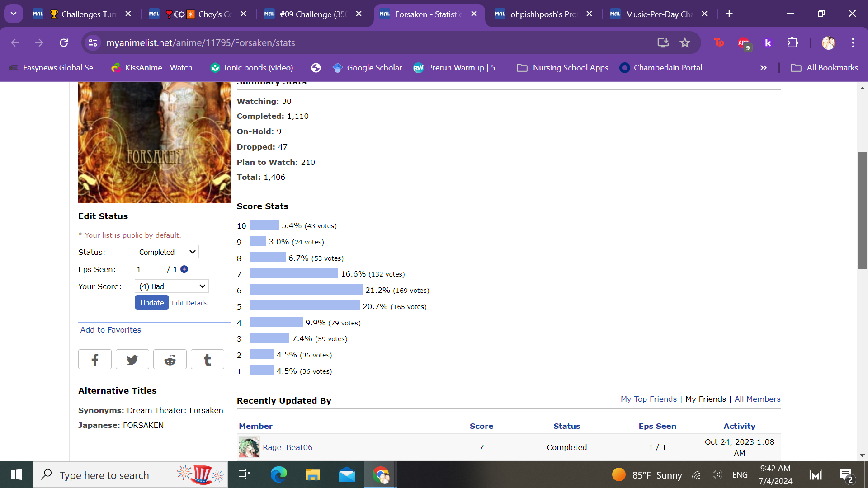Close the Forsaken Statistics tab
The height and width of the screenshot is (488, 868).
tap(474, 14)
